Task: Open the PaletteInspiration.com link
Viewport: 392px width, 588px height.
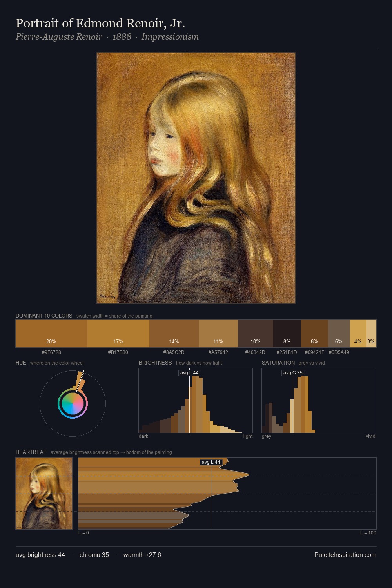Action: [345, 555]
